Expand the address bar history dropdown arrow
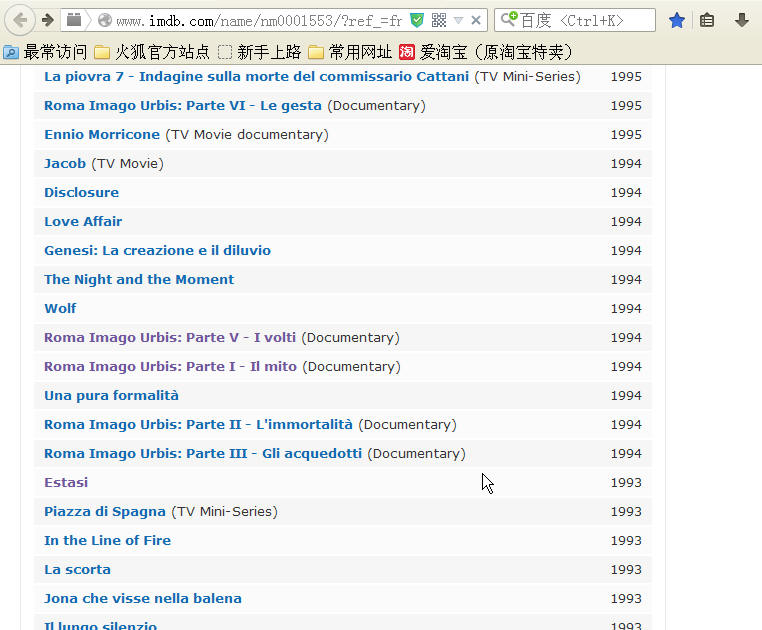This screenshot has height=630, width=762. pyautogui.click(x=458, y=20)
